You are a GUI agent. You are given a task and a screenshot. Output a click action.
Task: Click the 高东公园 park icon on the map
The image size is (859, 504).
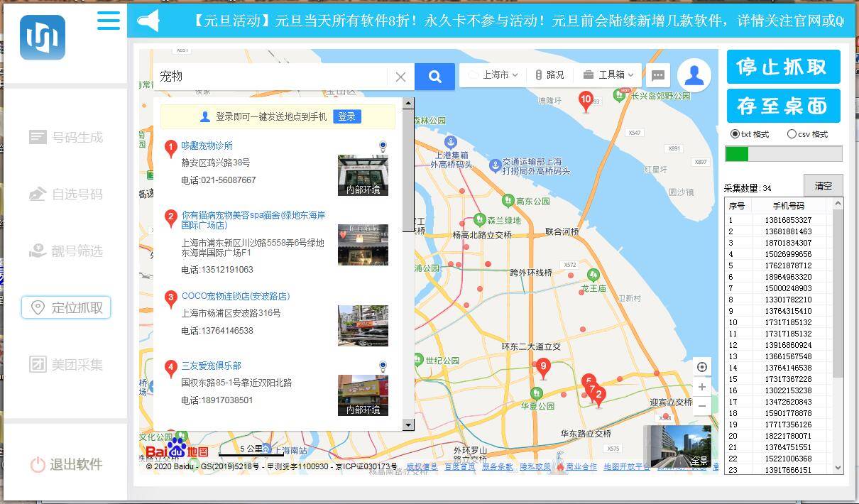pos(508,201)
